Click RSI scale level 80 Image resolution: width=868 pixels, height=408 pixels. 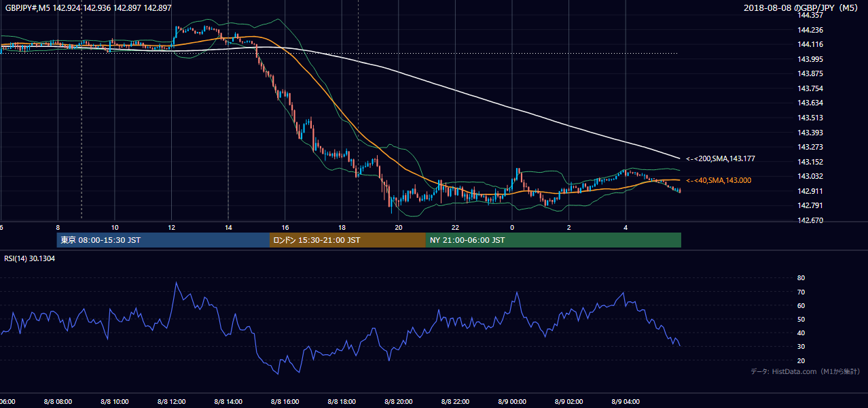[x=801, y=278]
